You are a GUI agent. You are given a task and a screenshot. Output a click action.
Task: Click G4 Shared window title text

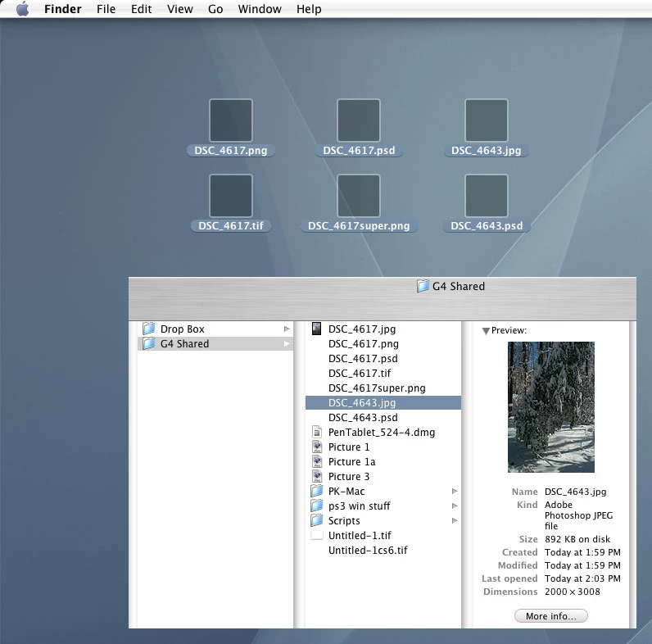458,286
